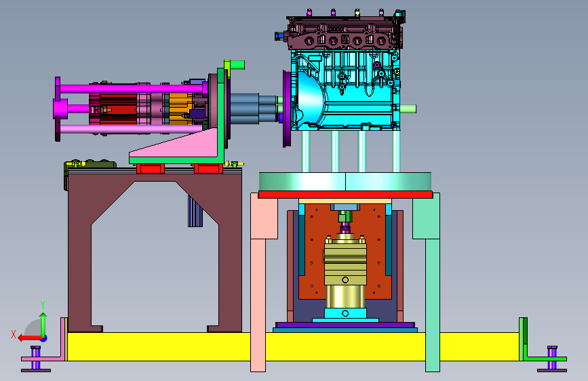588x381 pixels.
Task: Select the green vertical mounting plate
Action: click(220, 113)
